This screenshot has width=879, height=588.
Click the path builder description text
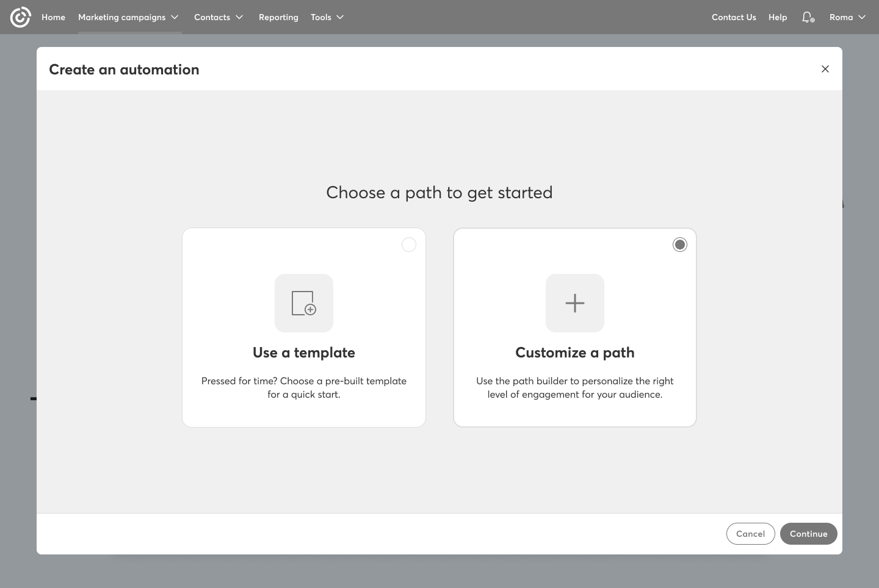pyautogui.click(x=574, y=387)
